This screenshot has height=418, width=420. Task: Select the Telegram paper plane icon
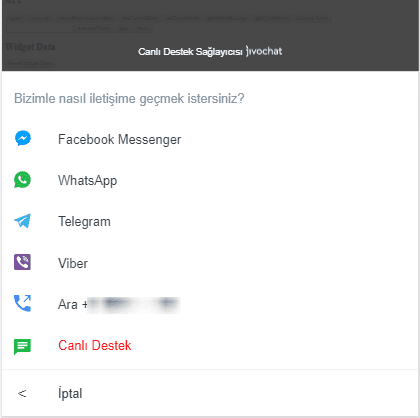click(22, 221)
